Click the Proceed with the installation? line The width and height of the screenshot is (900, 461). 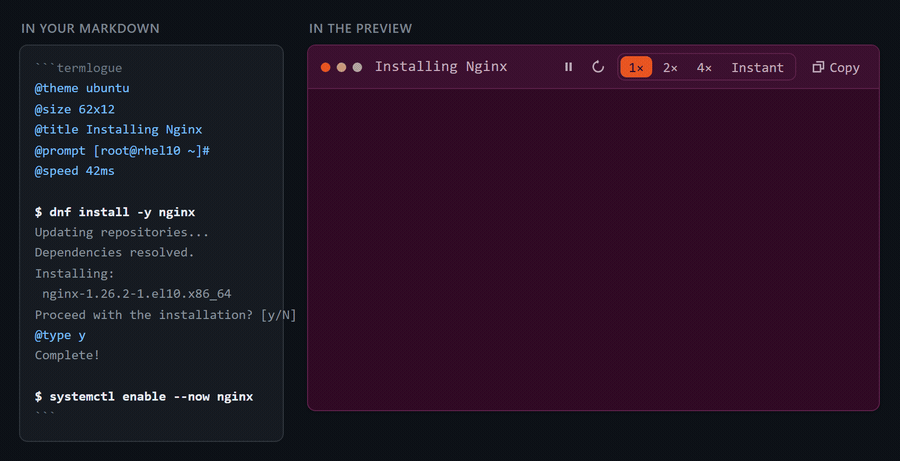pyautogui.click(x=165, y=315)
